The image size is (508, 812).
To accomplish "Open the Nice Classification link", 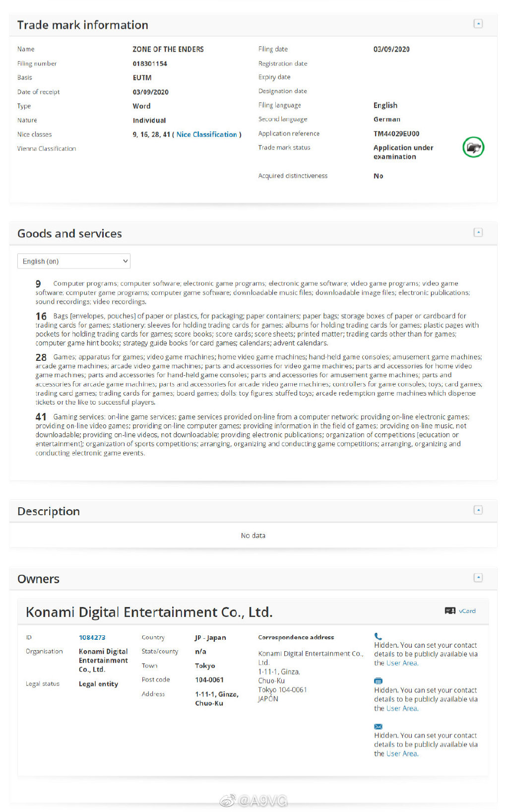I will (x=206, y=135).
